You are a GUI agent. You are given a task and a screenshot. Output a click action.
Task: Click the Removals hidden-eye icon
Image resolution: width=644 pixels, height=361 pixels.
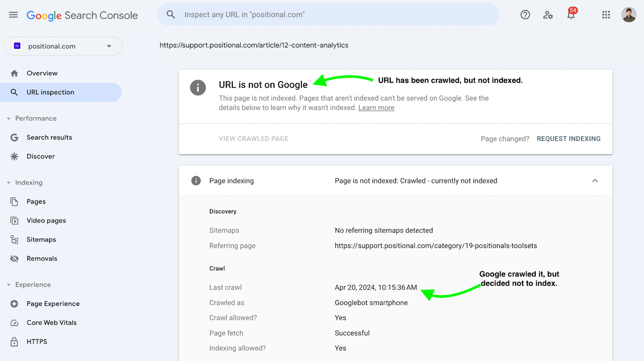point(14,259)
